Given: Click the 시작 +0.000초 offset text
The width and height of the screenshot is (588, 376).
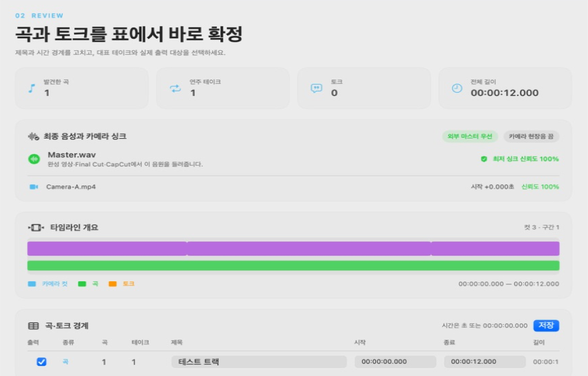Looking at the screenshot, I should (492, 186).
